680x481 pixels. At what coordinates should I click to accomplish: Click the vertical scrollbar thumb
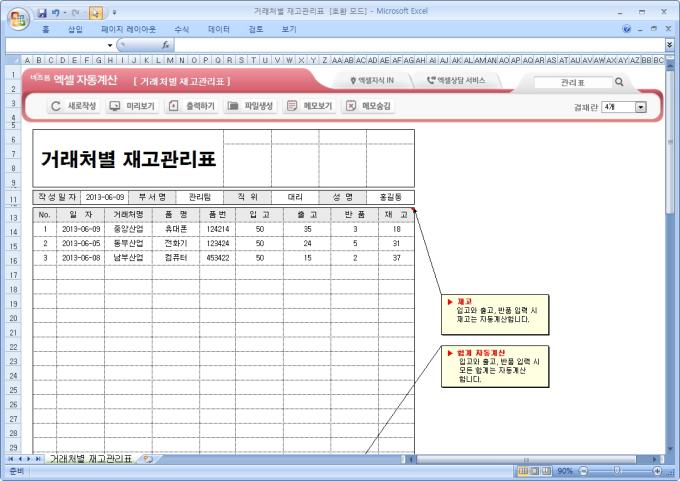tap(670, 143)
